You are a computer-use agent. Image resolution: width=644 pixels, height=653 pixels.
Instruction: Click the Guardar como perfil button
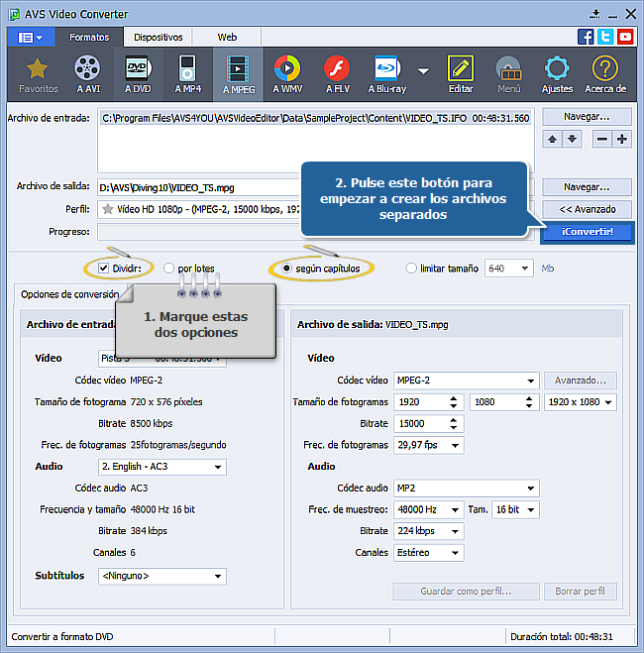click(x=466, y=592)
